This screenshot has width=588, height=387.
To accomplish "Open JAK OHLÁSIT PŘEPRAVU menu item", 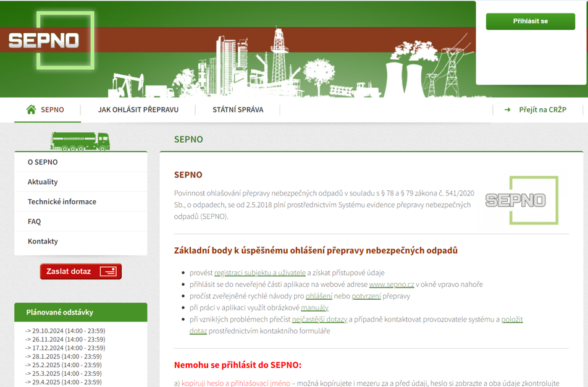I will click(x=138, y=109).
